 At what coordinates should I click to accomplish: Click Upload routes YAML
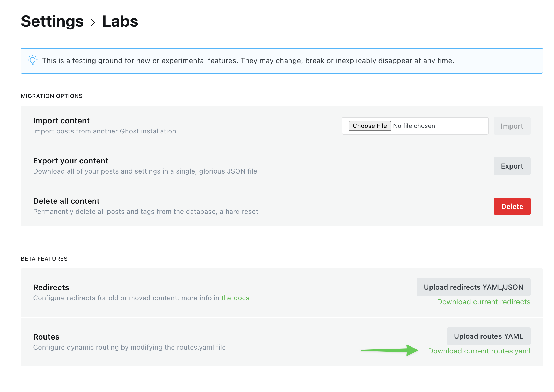pos(488,336)
